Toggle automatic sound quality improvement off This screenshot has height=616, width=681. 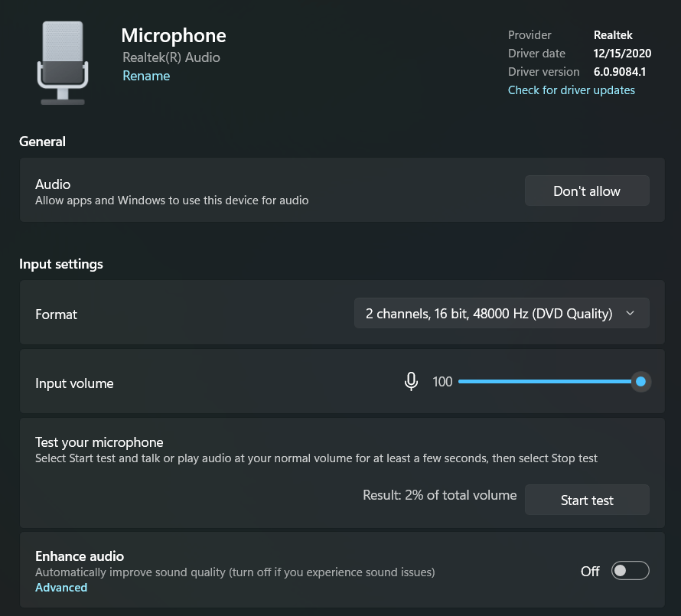[629, 571]
